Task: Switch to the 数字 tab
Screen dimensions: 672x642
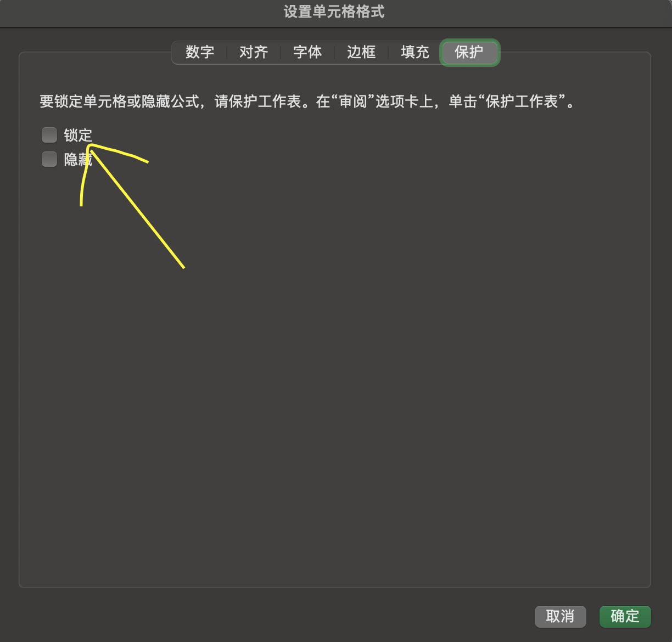Action: [199, 53]
